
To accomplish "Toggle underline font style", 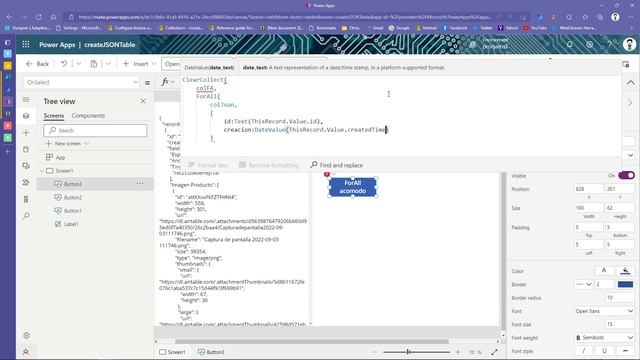I will pos(604,351).
